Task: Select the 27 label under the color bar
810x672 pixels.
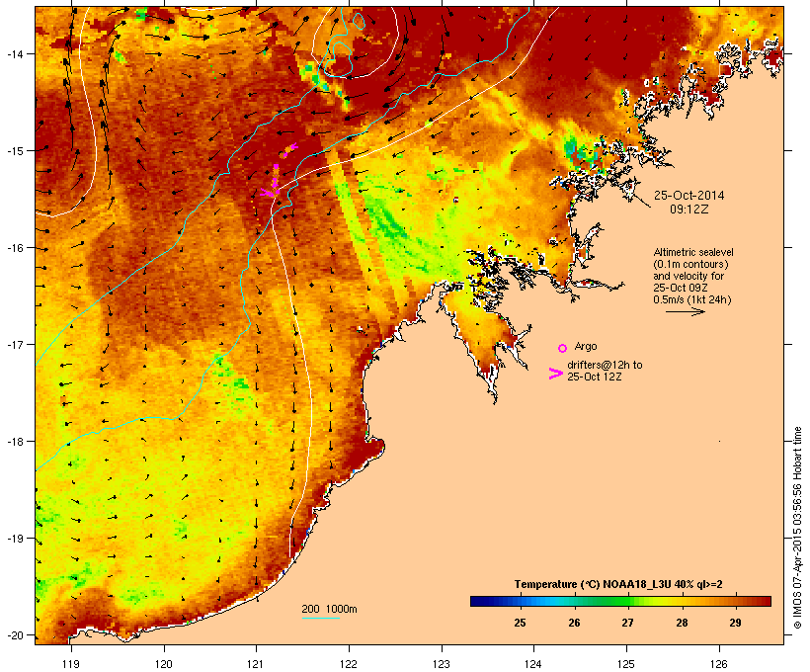Action: [627, 623]
